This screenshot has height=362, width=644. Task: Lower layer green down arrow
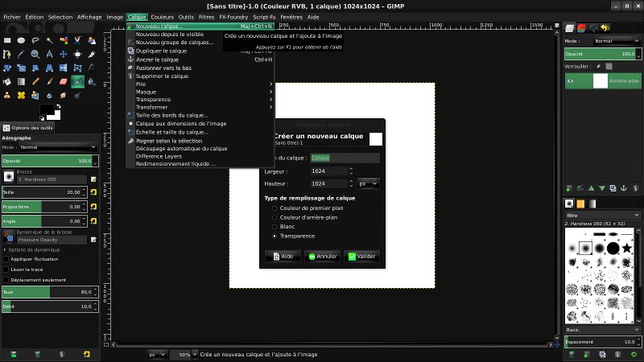[602, 188]
